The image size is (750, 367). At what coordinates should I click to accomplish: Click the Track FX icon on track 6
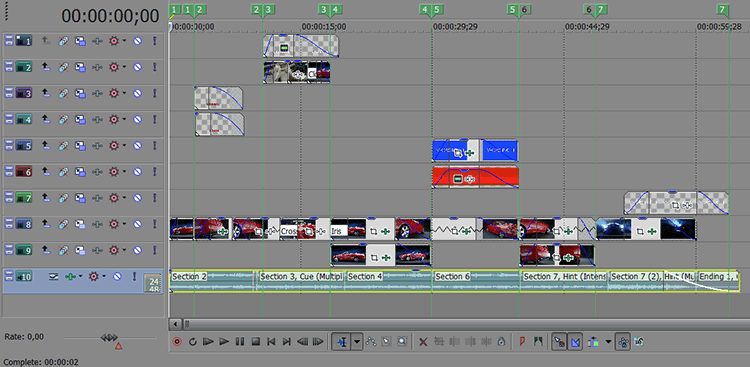(97, 172)
